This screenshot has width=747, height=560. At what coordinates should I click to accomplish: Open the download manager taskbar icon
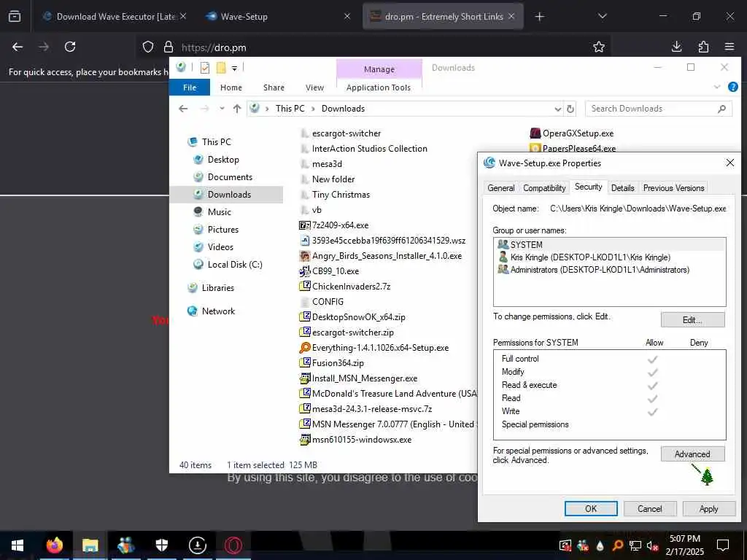197,545
